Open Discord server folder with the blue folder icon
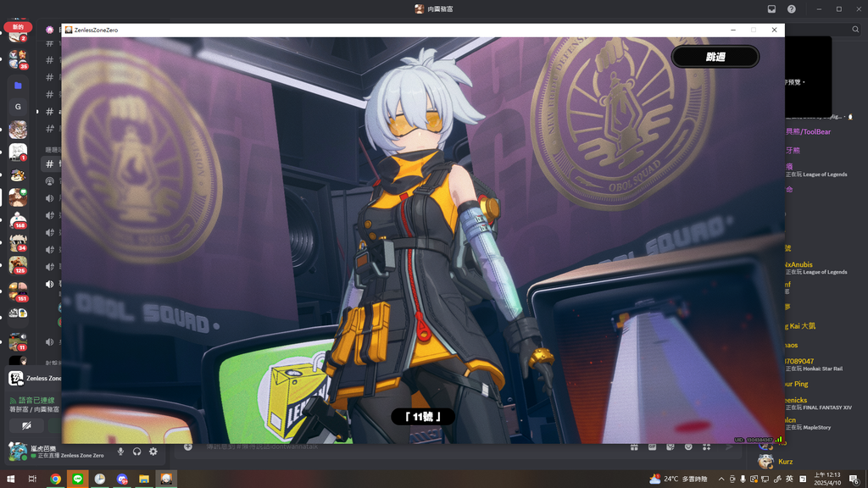The width and height of the screenshot is (868, 488). click(18, 86)
